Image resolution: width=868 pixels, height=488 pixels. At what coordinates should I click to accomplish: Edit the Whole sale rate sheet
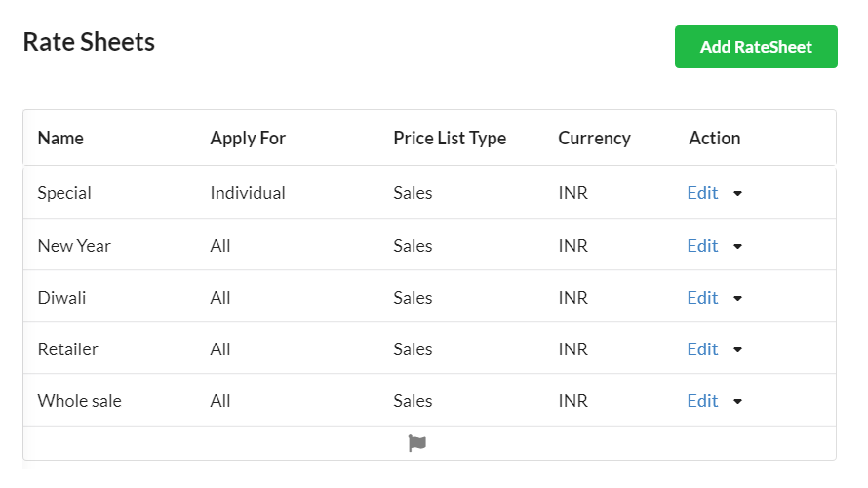click(702, 401)
